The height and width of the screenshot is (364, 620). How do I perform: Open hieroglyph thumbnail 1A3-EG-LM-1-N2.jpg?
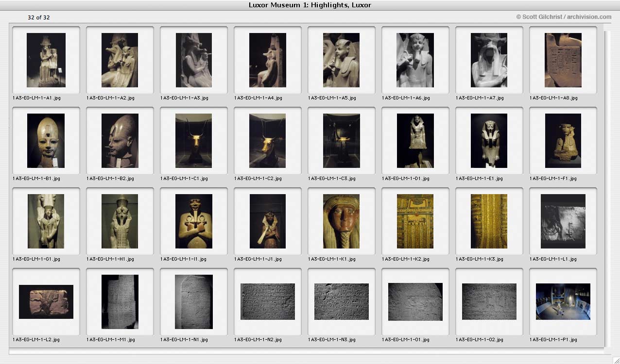pyautogui.click(x=268, y=301)
